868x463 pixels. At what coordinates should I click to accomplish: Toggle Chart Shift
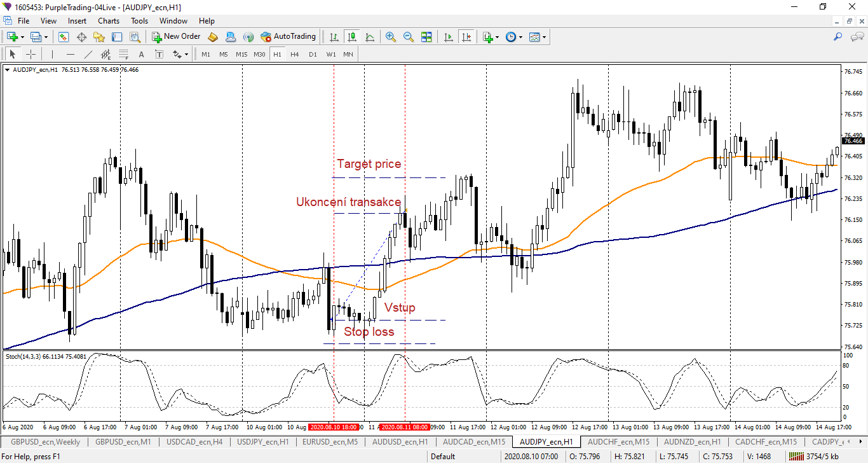point(466,37)
